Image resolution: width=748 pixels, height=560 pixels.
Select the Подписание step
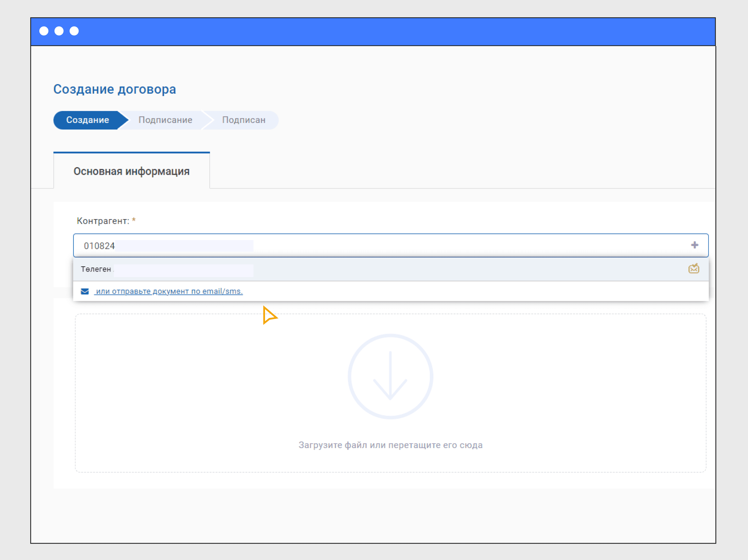tap(165, 120)
